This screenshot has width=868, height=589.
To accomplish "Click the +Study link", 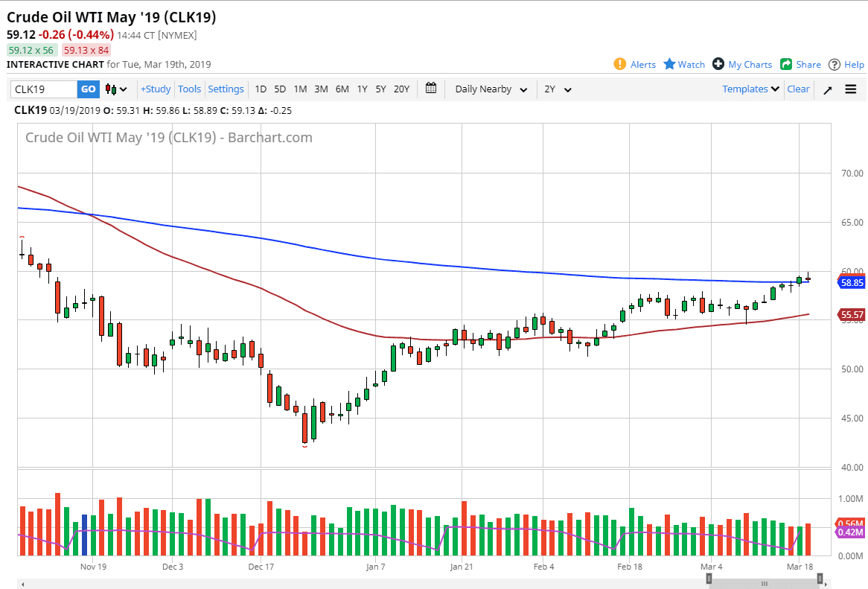I will 155,89.
